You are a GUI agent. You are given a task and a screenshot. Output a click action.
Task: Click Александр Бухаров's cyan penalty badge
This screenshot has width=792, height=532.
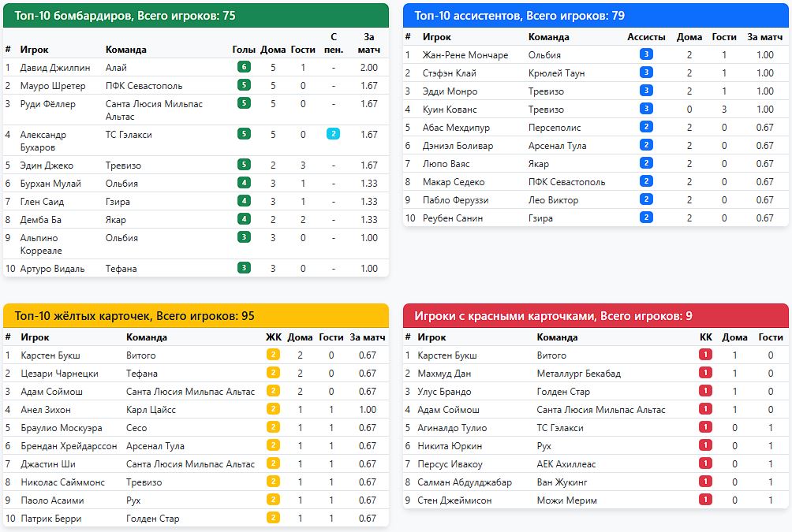334,134
